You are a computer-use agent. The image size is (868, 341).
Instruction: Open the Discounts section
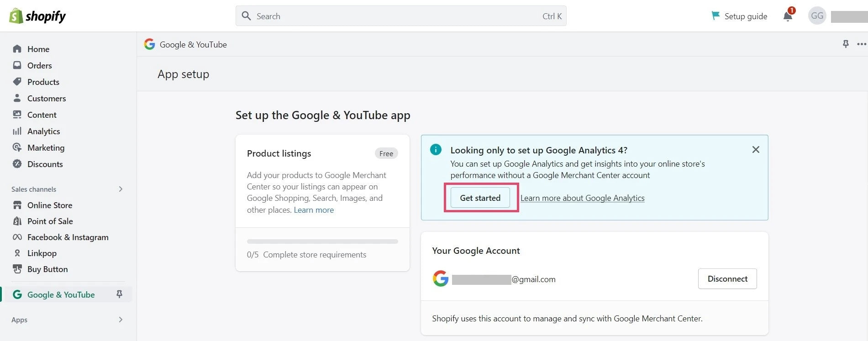(x=45, y=164)
